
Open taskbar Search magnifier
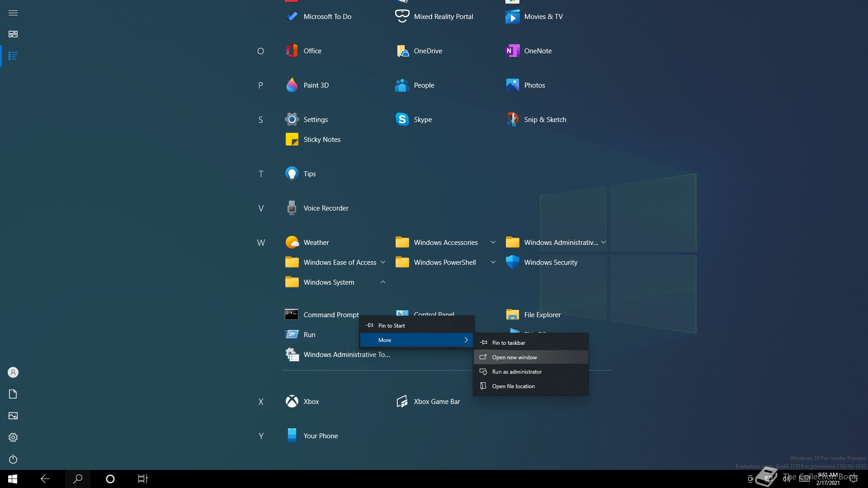point(78,479)
